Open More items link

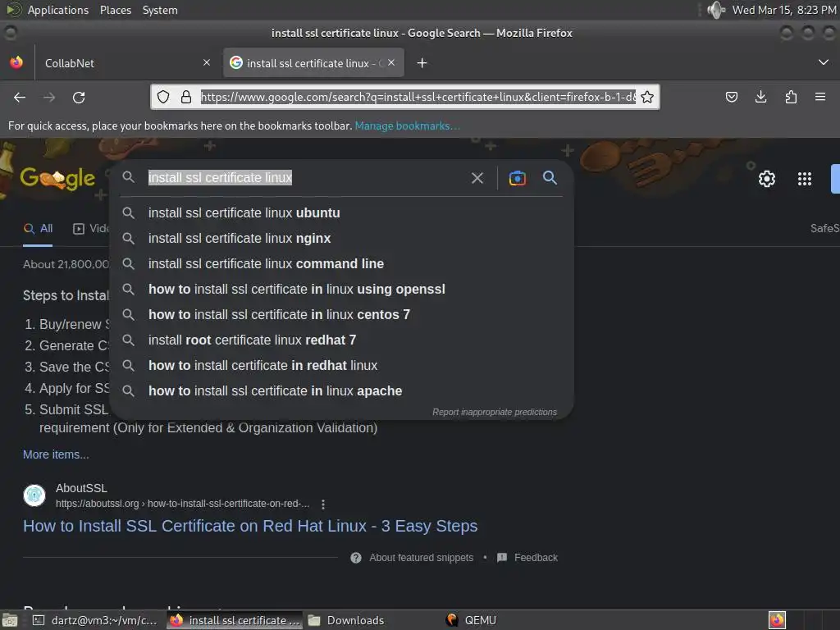click(x=56, y=454)
